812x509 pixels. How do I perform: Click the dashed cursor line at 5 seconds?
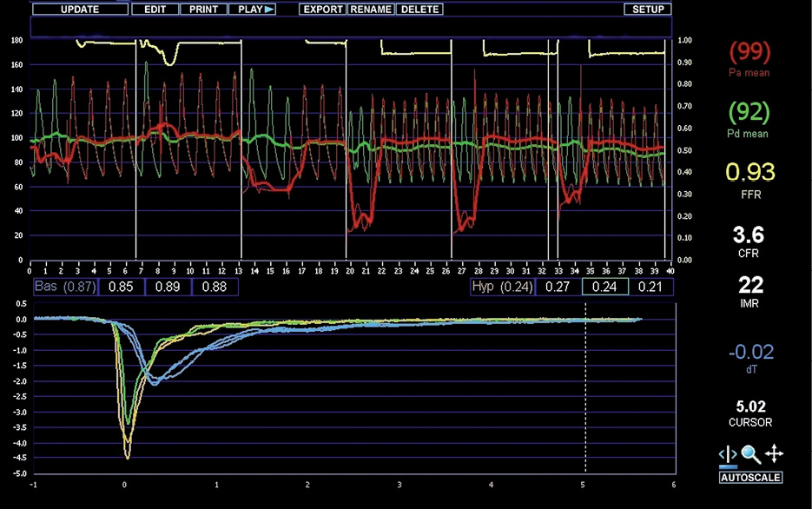tap(584, 391)
